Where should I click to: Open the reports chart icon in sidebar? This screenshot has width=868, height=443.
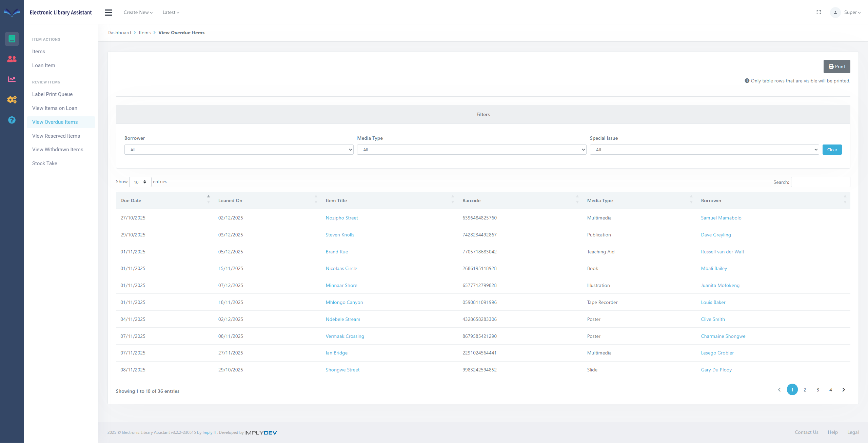pos(12,79)
